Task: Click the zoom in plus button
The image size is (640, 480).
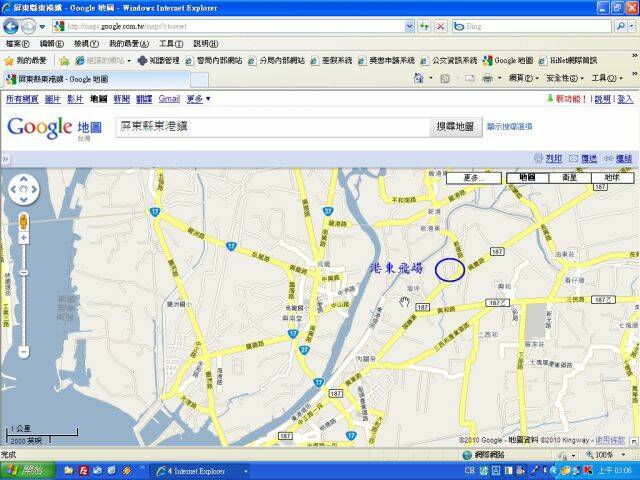Action: (x=24, y=238)
